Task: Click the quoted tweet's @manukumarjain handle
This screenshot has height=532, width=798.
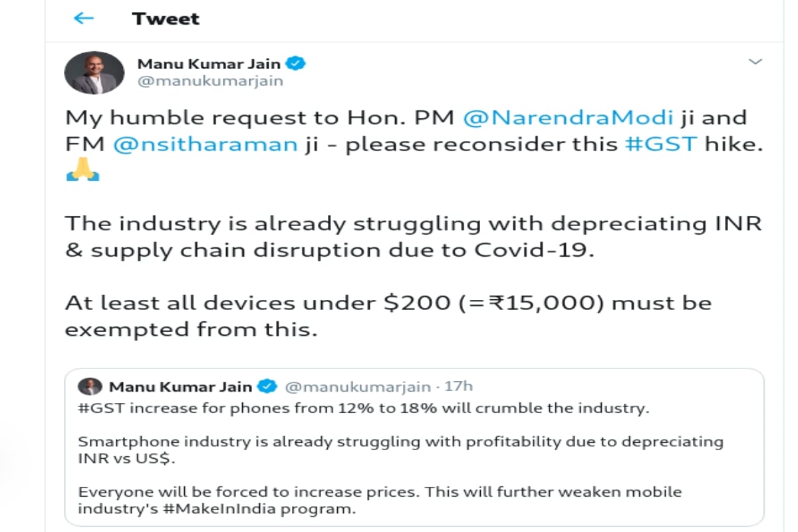Action: [x=358, y=386]
